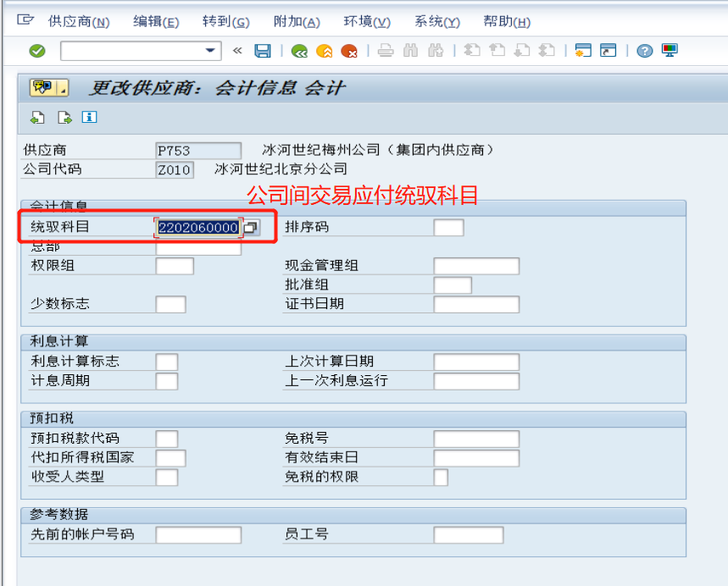Click the green checkmark Enter icon
The height and width of the screenshot is (586, 728).
pos(37,51)
